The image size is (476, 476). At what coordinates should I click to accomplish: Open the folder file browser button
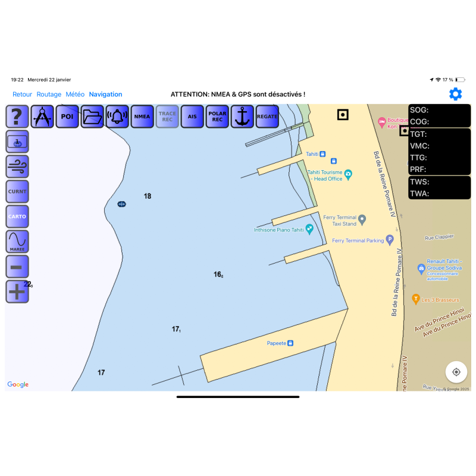[92, 117]
